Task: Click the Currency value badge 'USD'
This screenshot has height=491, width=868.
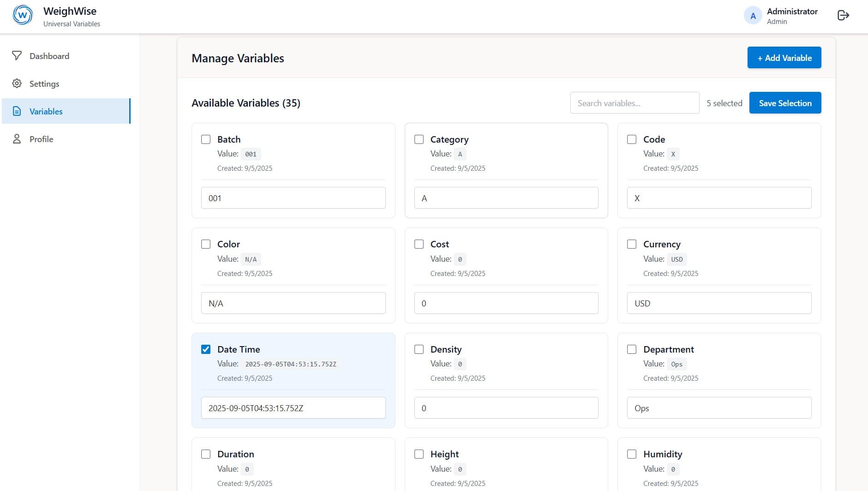Action: 676,259
